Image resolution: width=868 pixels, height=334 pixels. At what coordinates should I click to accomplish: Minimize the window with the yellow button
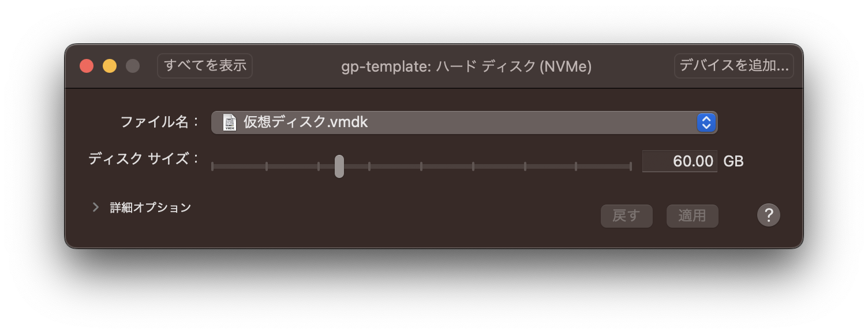[x=110, y=66]
